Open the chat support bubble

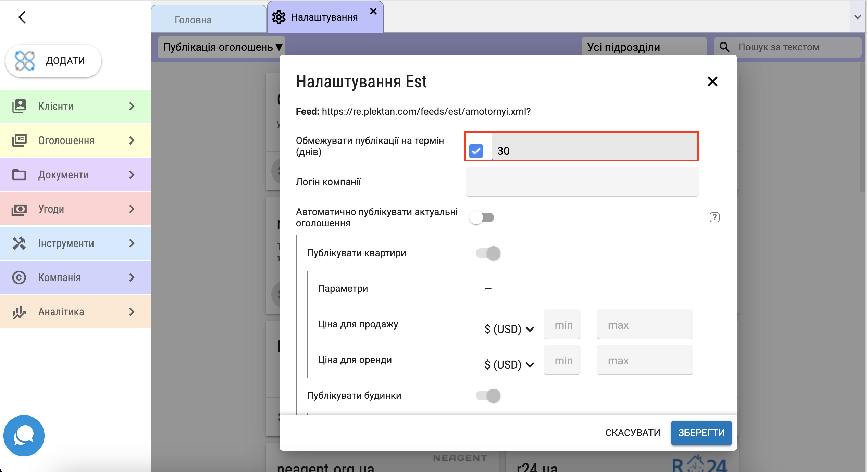click(24, 435)
